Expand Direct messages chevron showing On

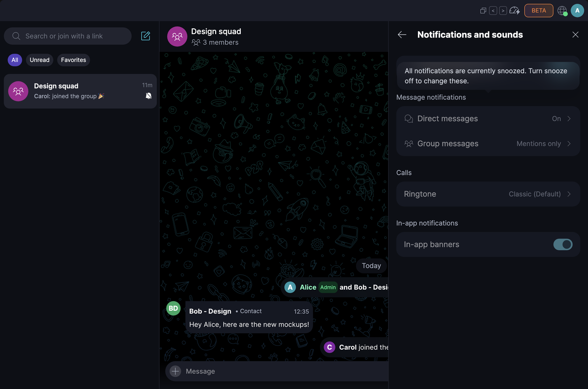(569, 119)
